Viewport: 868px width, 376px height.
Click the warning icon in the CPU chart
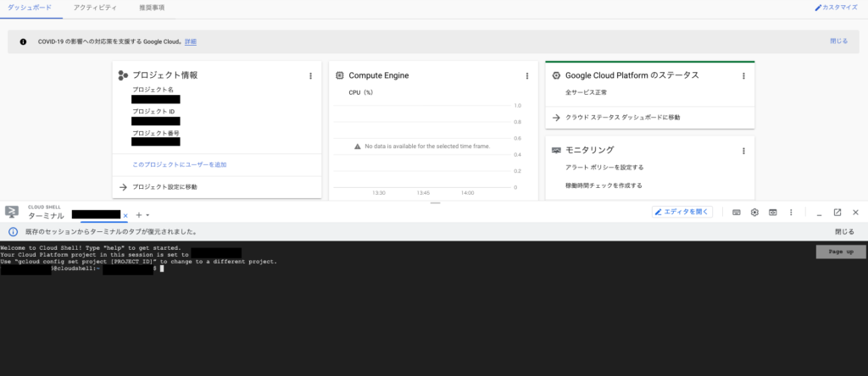[358, 147]
